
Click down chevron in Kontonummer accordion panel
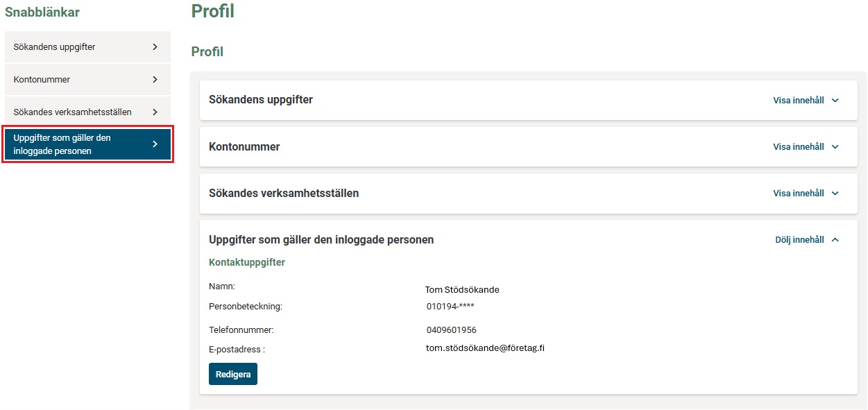(835, 147)
